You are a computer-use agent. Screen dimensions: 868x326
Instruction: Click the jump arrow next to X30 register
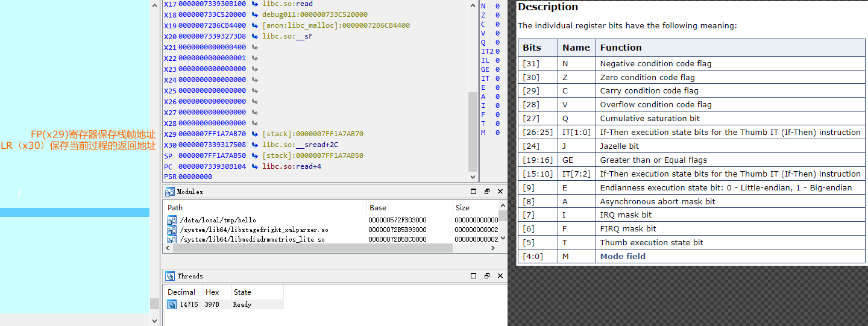(255, 145)
